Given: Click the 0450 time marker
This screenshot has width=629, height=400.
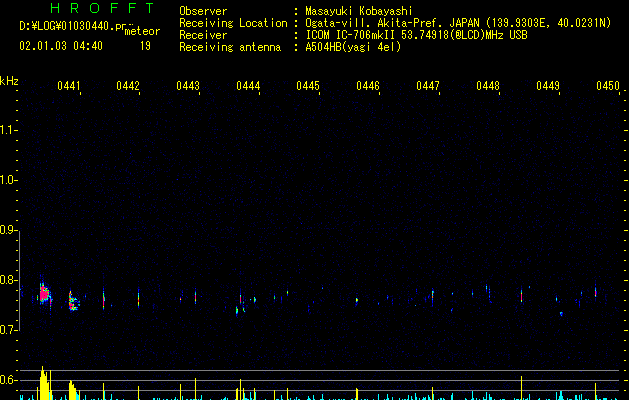Looking at the screenshot, I should [x=608, y=86].
